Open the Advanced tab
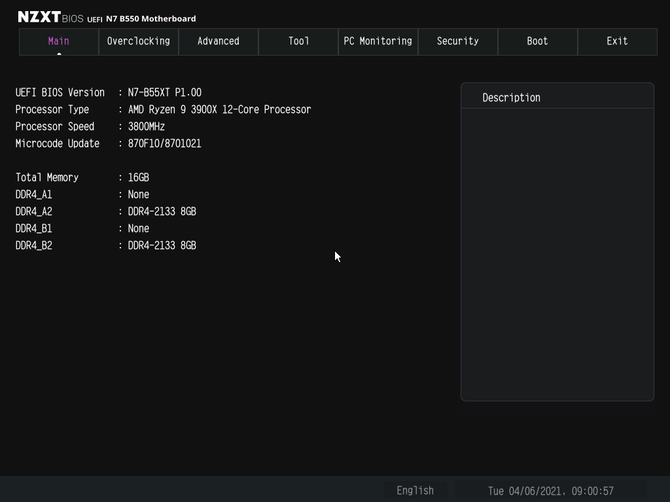This screenshot has height=502, width=670. click(218, 41)
